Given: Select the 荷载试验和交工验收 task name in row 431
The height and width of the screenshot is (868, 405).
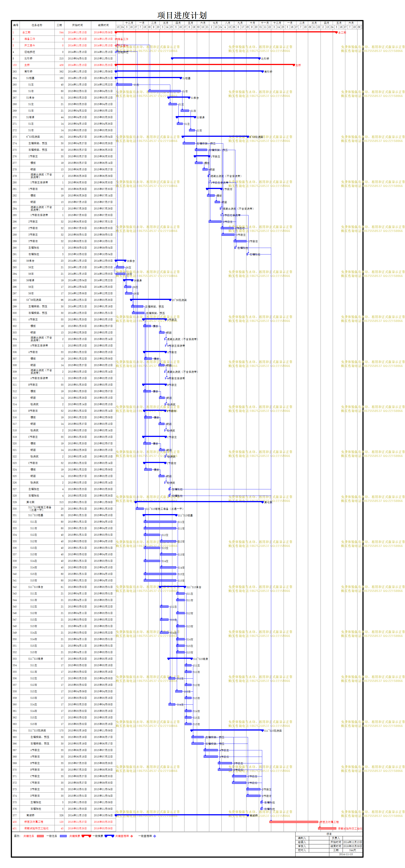Looking at the screenshot, I should 36,829.
